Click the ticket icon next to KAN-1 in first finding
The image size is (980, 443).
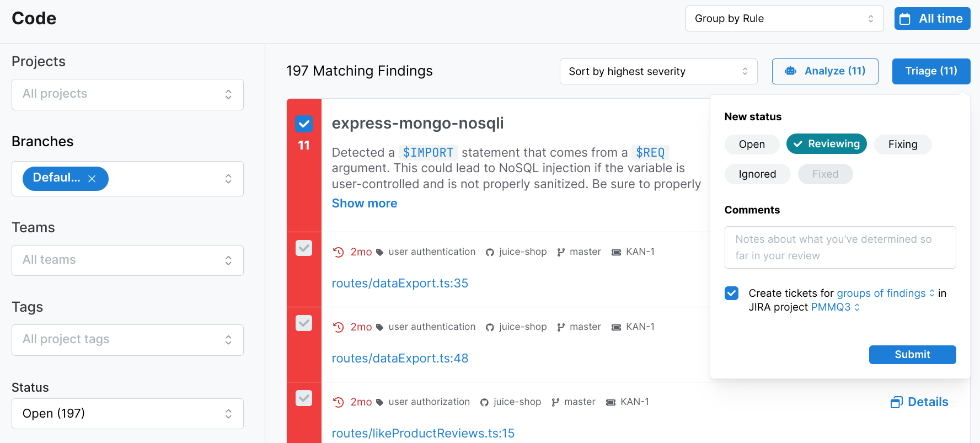pyautogui.click(x=616, y=252)
